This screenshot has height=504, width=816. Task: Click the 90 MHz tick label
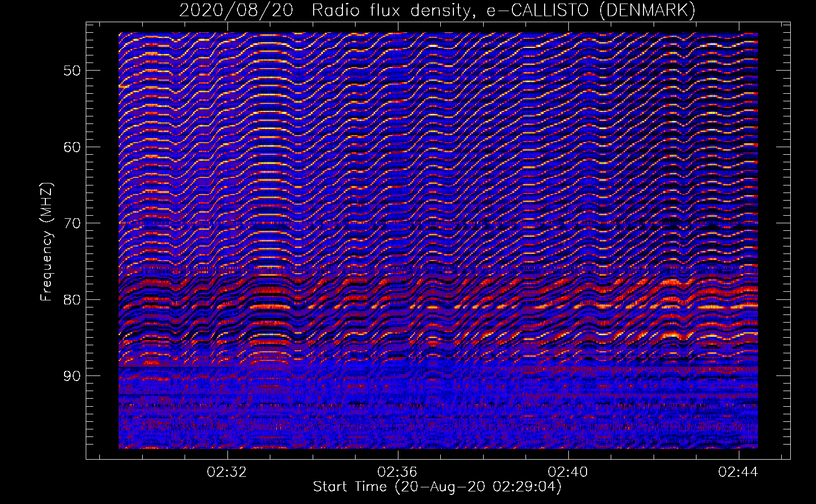[x=72, y=376]
